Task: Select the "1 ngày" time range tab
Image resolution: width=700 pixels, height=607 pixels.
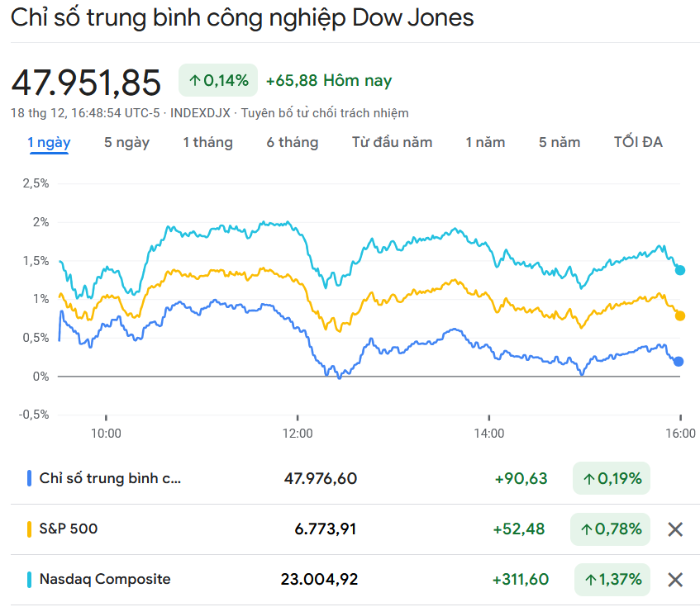Action: click(x=49, y=142)
